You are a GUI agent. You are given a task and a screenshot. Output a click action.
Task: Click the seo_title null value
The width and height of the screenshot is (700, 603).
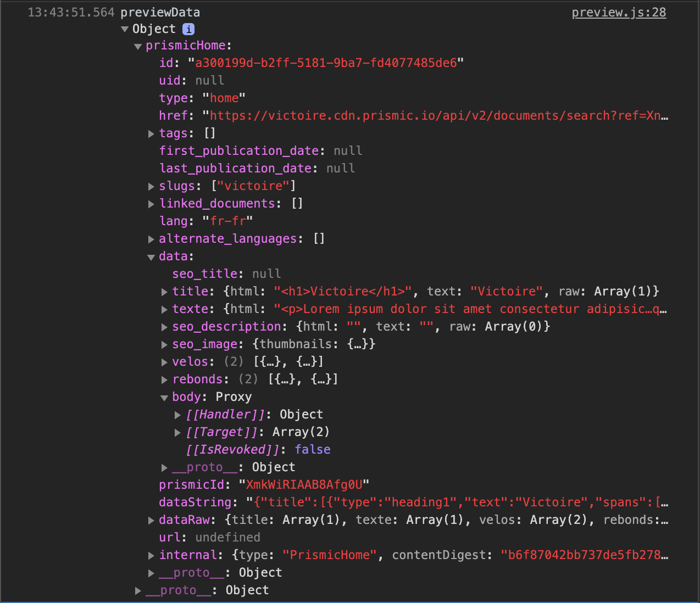click(266, 273)
